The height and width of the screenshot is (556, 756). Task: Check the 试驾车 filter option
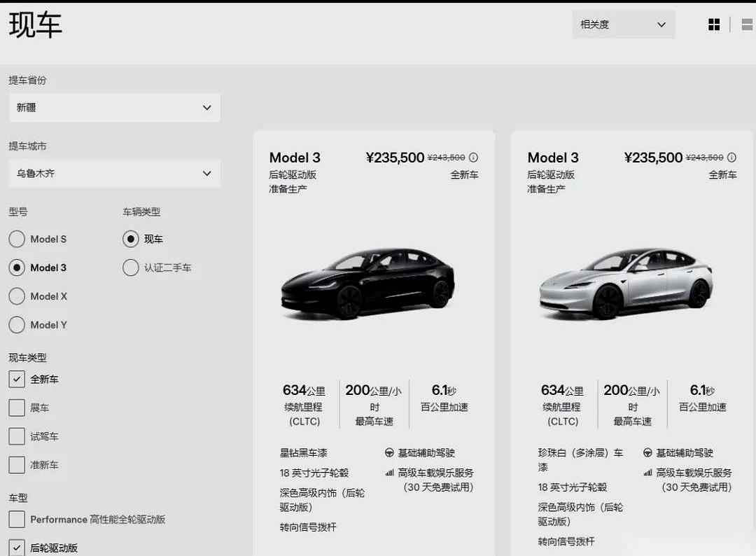click(16, 436)
